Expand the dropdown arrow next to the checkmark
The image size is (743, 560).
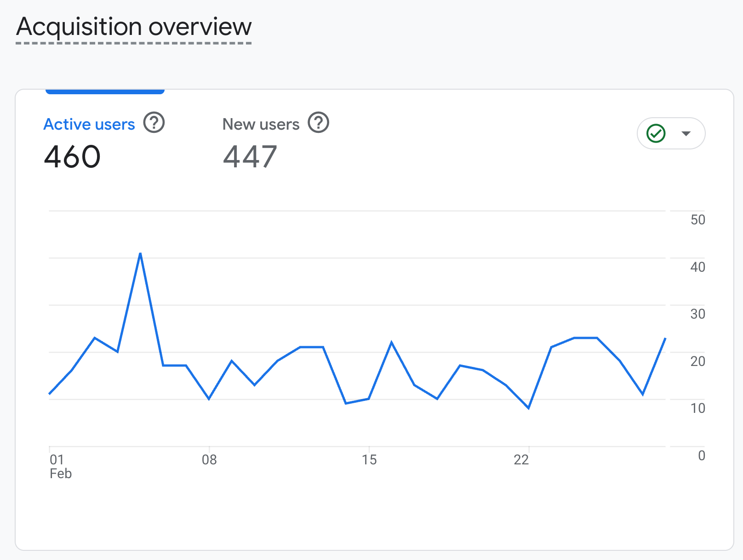[x=686, y=133]
